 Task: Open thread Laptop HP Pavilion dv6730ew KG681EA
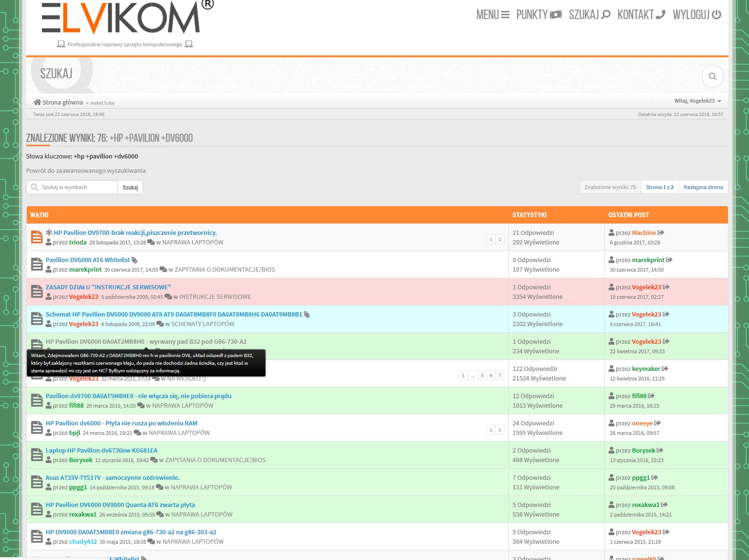click(x=102, y=450)
